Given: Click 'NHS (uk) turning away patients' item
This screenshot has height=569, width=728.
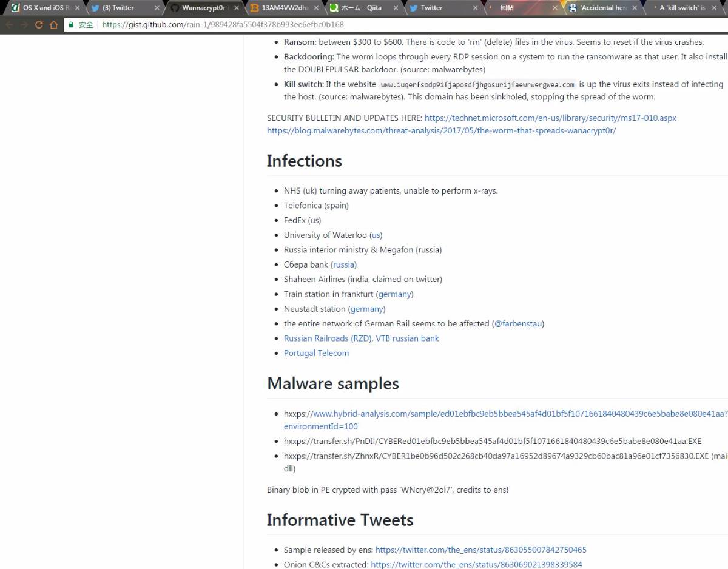Looking at the screenshot, I should pyautogui.click(x=391, y=190).
